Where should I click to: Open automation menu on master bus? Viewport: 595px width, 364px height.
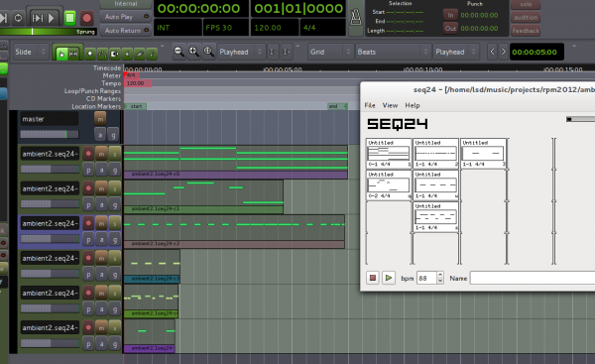pyautogui.click(x=100, y=134)
